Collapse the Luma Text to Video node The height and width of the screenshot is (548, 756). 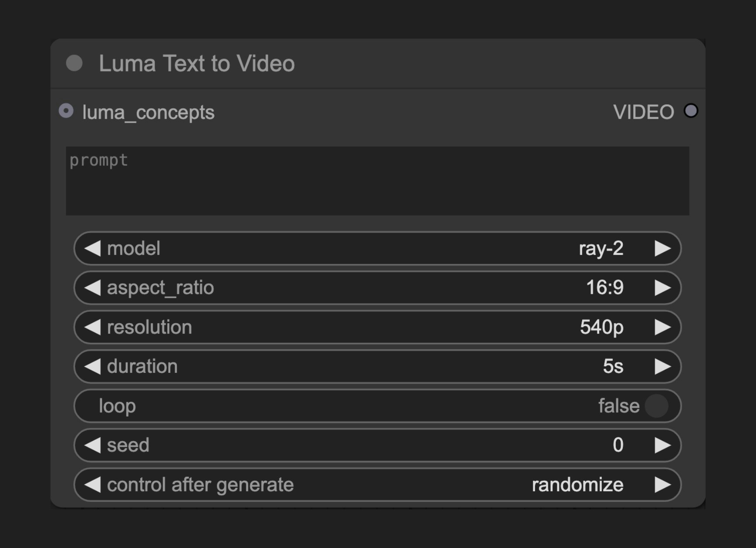tap(74, 63)
